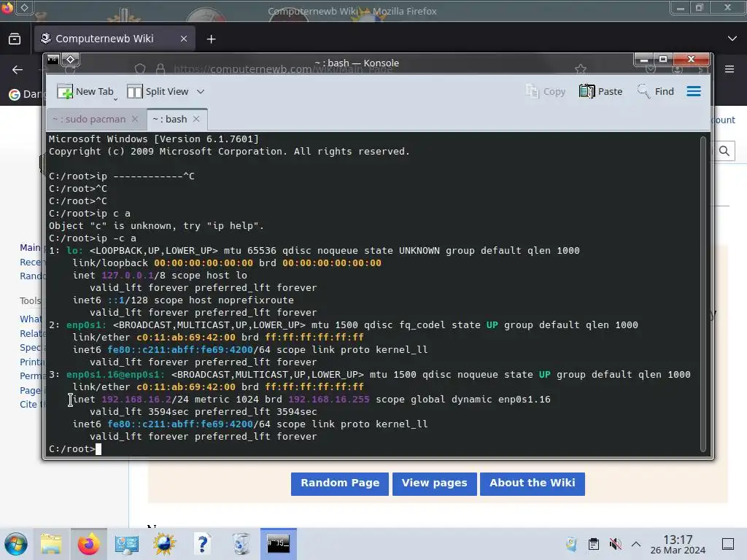Image resolution: width=747 pixels, height=560 pixels.
Task: Open a new Firefox tab
Action: (211, 39)
